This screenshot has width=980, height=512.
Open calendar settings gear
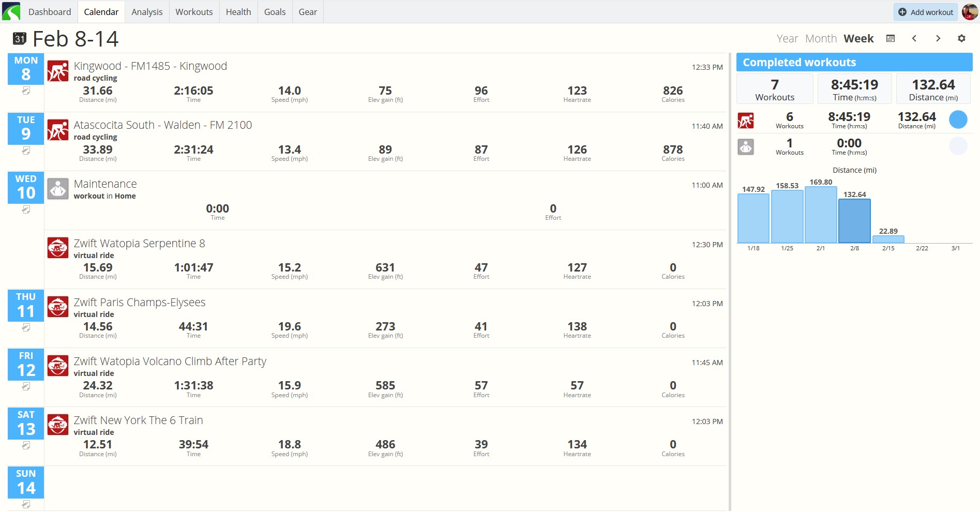(x=961, y=38)
